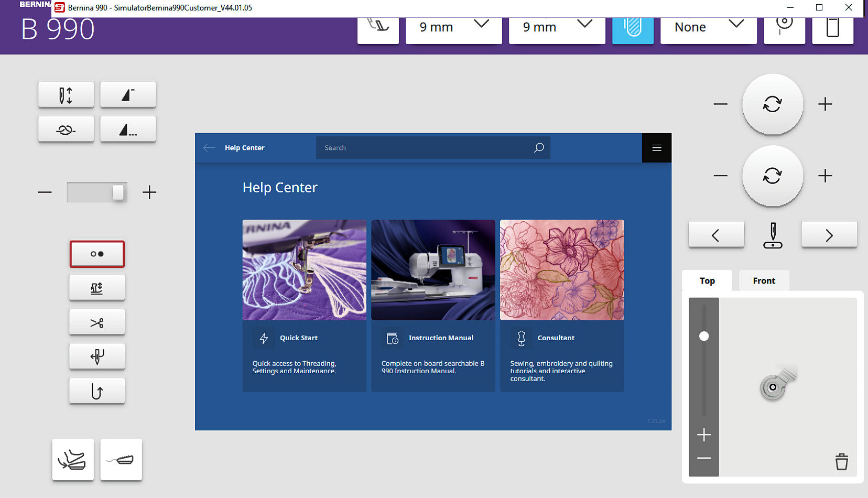The image size is (868, 498).
Task: Open the Instruction Manual machine thumbnail
Action: coord(433,270)
